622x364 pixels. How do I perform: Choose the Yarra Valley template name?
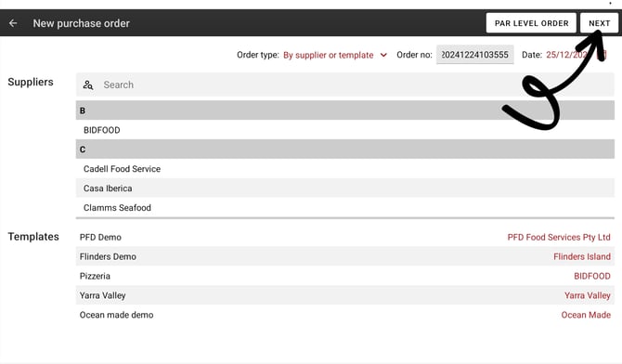click(x=102, y=295)
